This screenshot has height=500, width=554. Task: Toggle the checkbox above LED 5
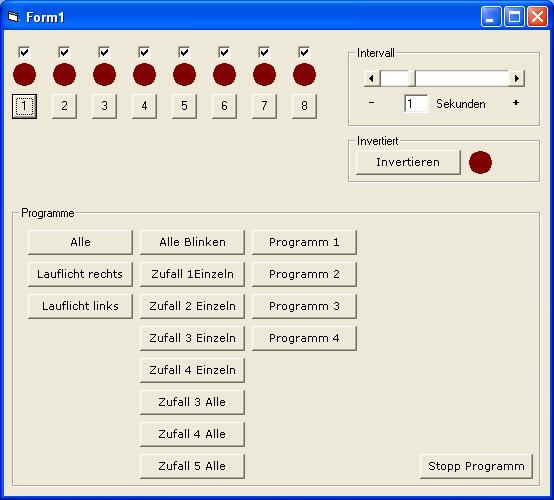[x=184, y=52]
